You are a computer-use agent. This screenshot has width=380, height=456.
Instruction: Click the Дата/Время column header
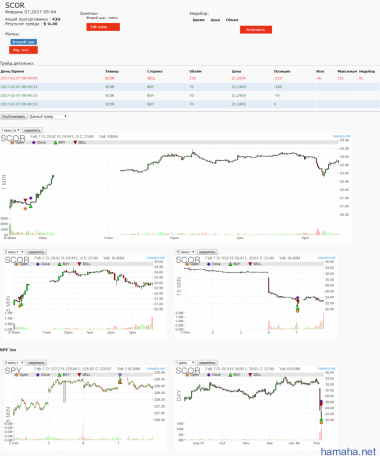tap(12, 71)
